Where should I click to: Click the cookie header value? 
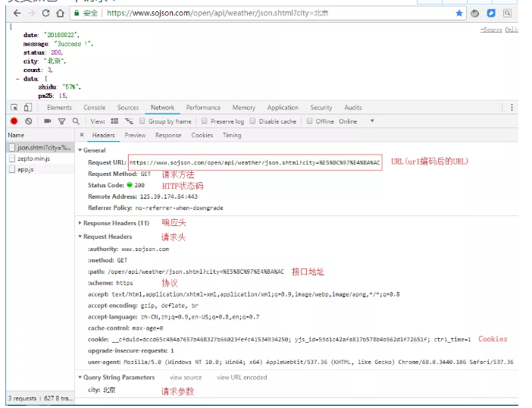click(291, 340)
